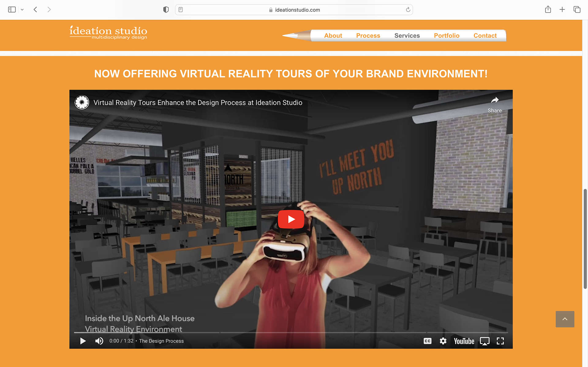Screen dimensions: 588x367
Task: Click the ideationstudio.com address field
Action: (294, 10)
